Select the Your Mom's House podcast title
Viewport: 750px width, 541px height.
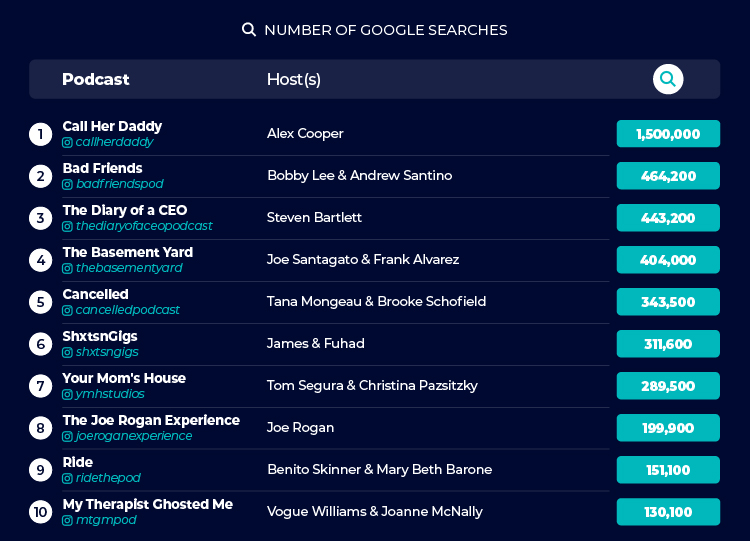[x=124, y=378]
